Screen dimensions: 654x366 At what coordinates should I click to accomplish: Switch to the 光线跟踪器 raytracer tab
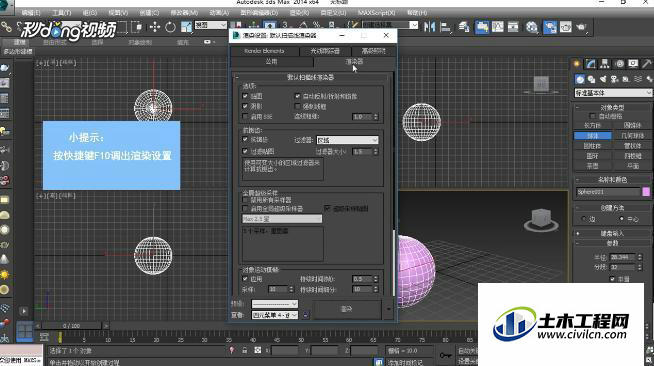tap(325, 51)
